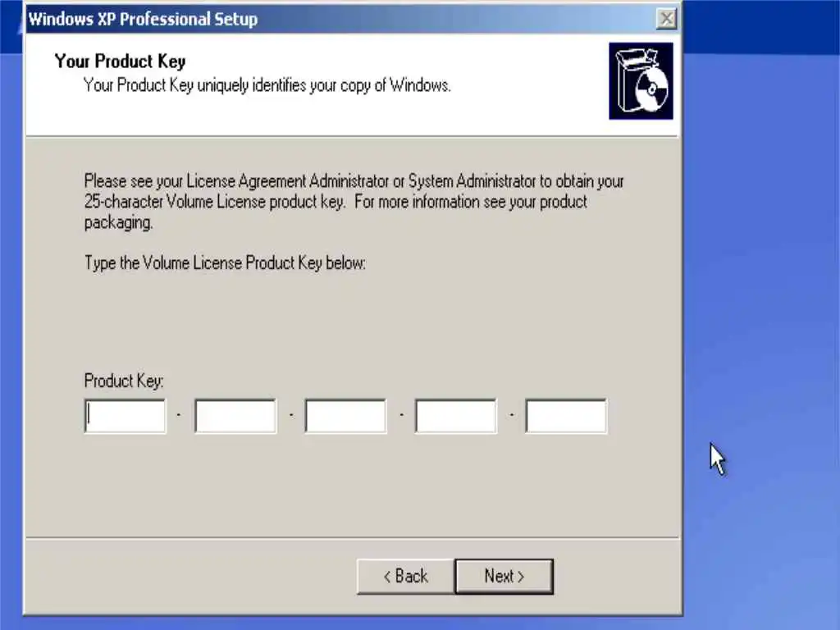Click the software box and CD icon

641,81
